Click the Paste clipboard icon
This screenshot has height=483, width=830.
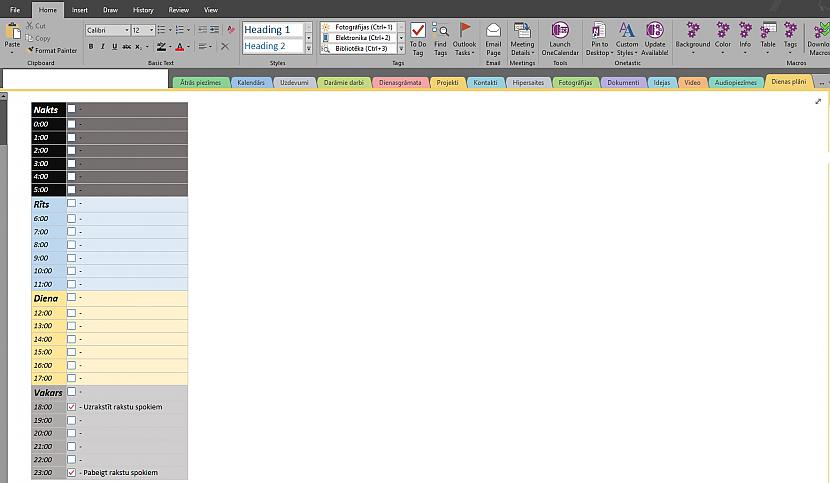12,31
